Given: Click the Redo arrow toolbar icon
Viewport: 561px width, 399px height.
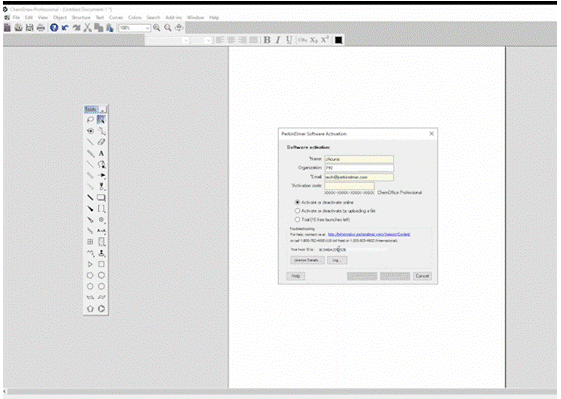Looking at the screenshot, I should coord(76,28).
